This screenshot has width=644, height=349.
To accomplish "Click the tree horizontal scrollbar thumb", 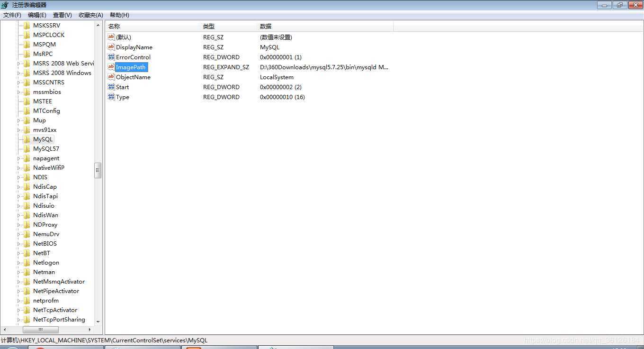I will pyautogui.click(x=41, y=329).
